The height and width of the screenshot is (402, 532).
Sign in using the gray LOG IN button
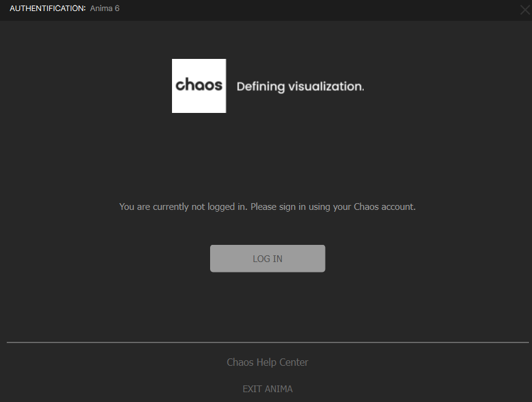tap(267, 258)
